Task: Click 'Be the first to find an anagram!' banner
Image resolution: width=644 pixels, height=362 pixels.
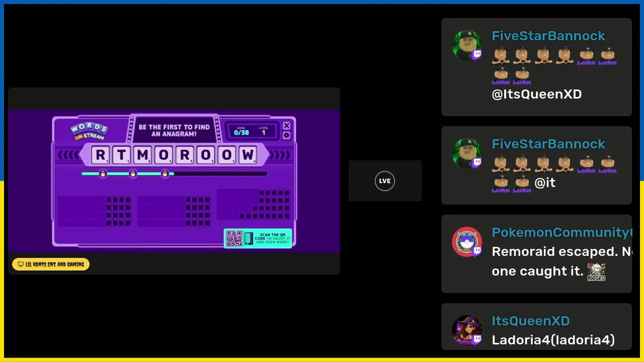Action: point(174,131)
